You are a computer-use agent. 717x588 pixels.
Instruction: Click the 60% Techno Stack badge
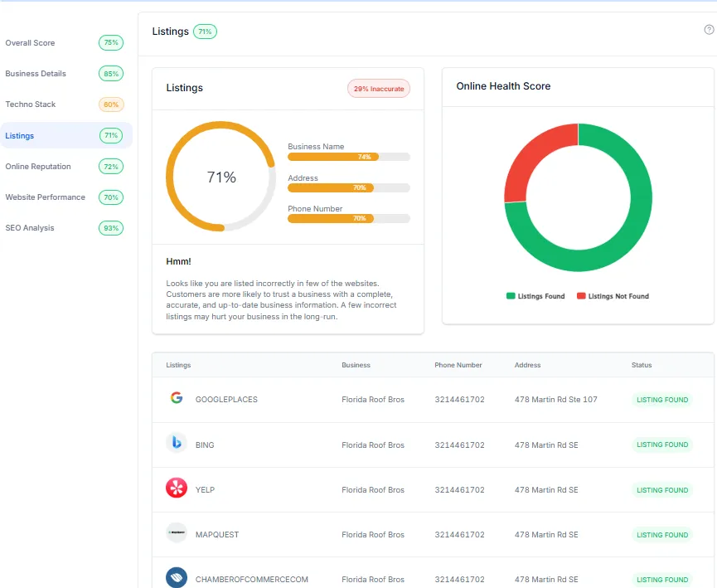[111, 104]
